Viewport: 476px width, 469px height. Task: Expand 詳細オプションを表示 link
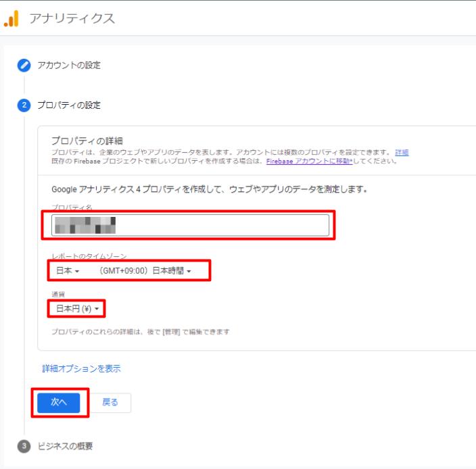pos(81,368)
